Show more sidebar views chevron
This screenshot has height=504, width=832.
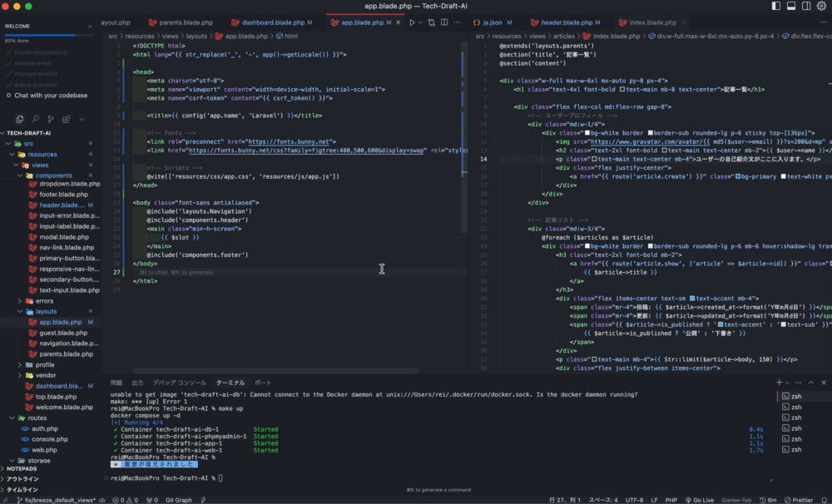[x=82, y=120]
